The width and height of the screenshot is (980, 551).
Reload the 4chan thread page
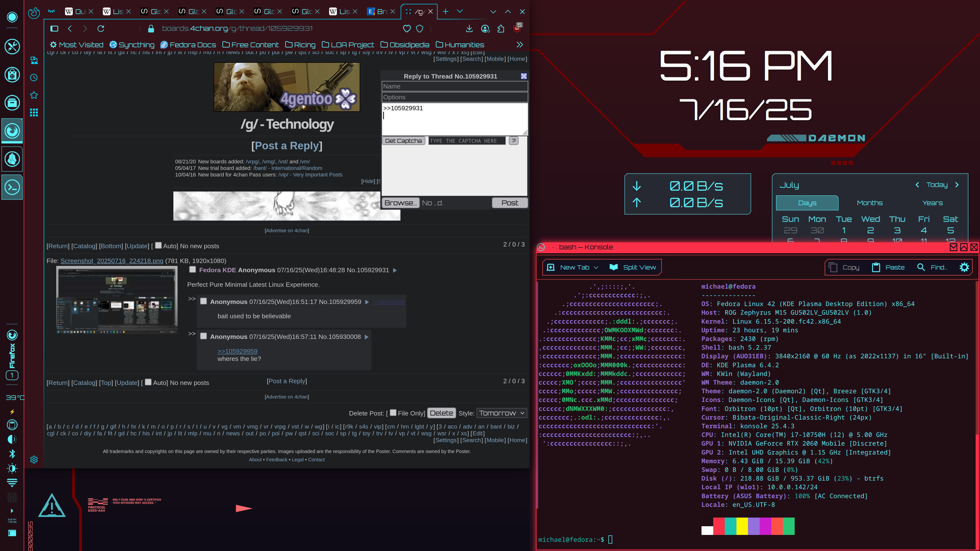(x=101, y=29)
